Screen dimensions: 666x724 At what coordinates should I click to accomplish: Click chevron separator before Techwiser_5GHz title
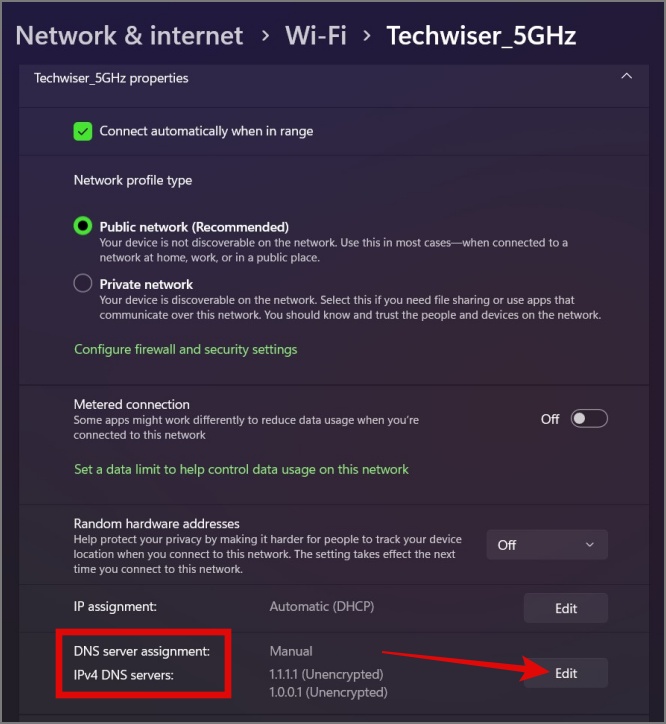coord(367,36)
